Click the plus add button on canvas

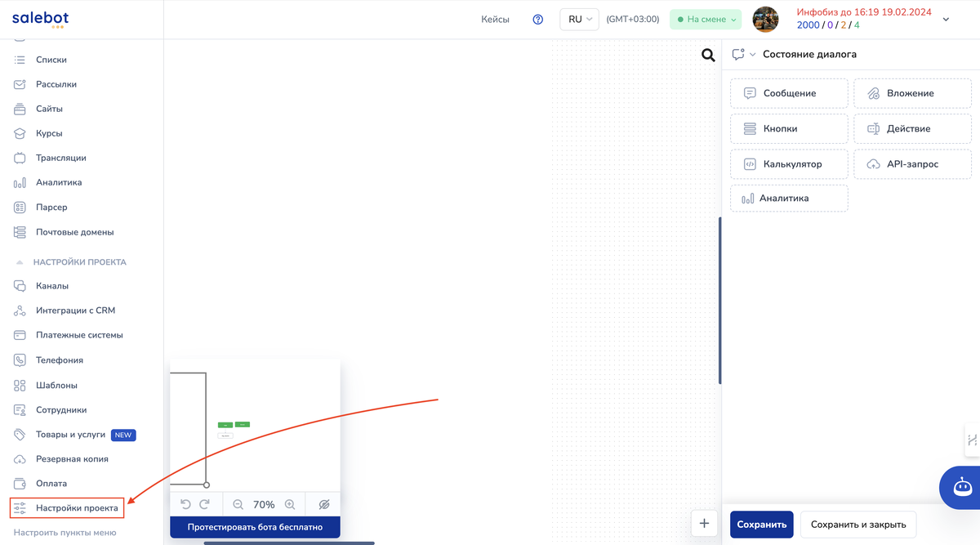pos(704,523)
